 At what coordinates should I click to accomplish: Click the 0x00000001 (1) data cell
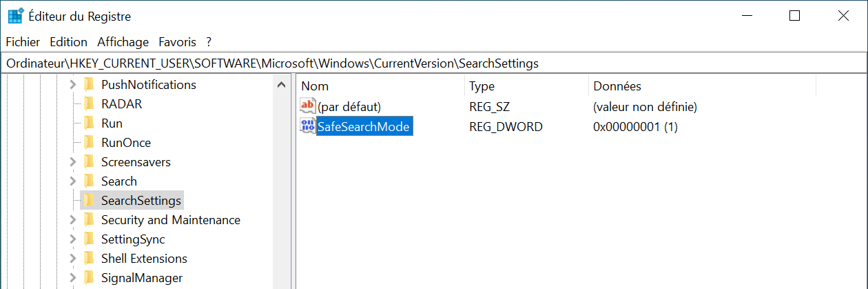click(x=635, y=127)
